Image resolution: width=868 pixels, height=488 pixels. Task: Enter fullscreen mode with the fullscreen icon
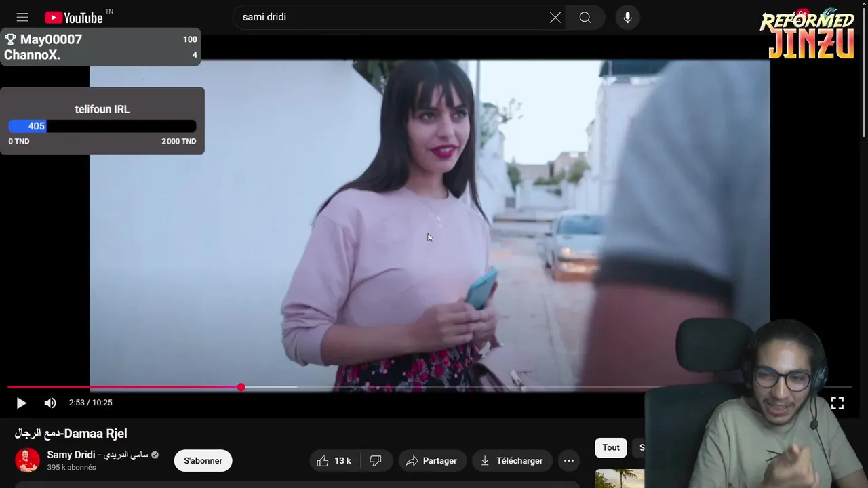pyautogui.click(x=837, y=403)
